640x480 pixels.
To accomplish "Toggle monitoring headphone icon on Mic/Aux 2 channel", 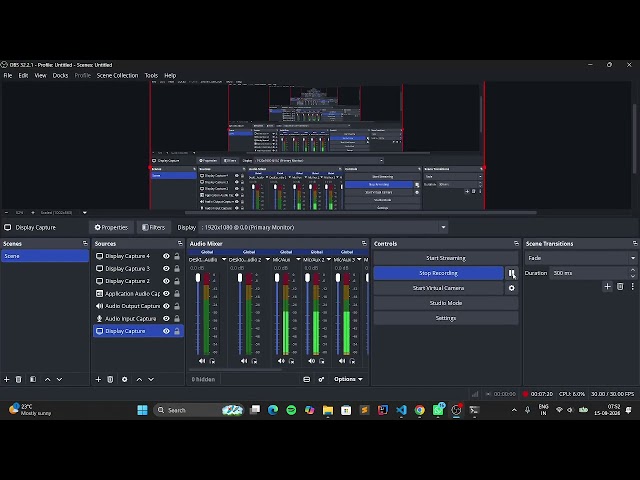I will click(322, 361).
